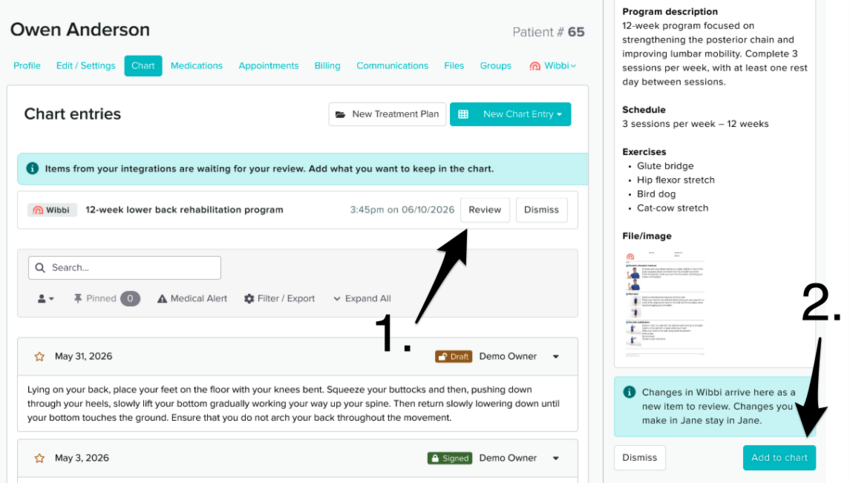Viewport: 850px width, 483px height.
Task: Click the chart Search field
Action: pos(125,268)
